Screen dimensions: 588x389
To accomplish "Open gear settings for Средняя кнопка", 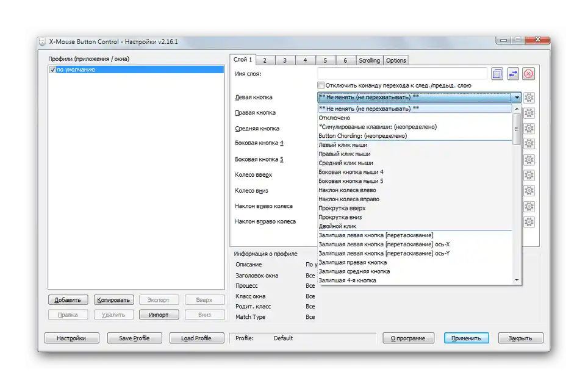I will [x=529, y=129].
